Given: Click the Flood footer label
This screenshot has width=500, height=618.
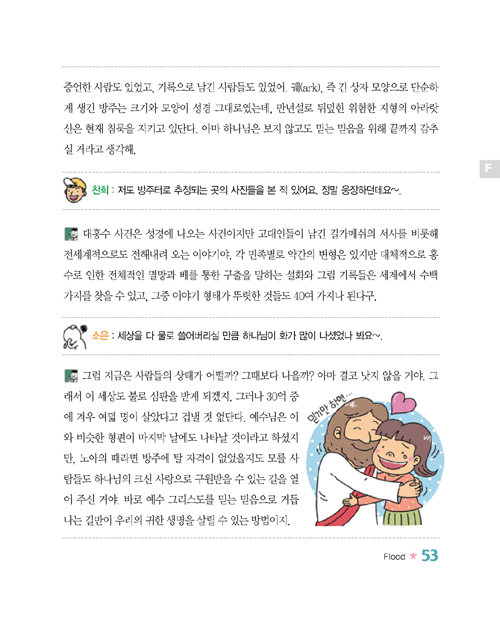Looking at the screenshot, I should [394, 557].
